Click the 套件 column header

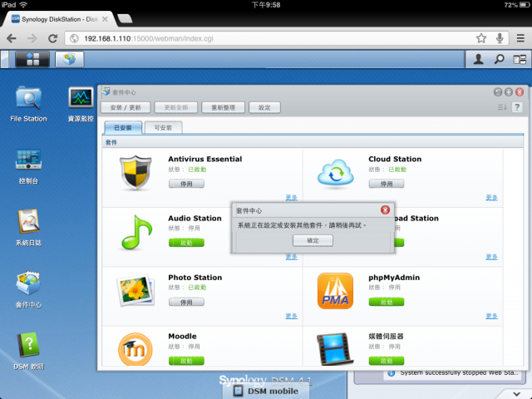(x=313, y=142)
